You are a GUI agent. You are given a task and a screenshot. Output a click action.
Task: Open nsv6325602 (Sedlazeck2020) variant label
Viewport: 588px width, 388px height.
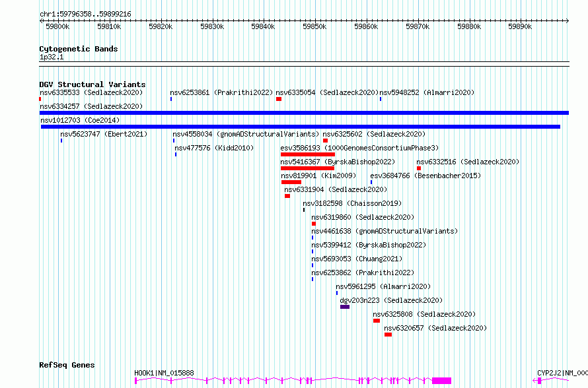(x=374, y=134)
